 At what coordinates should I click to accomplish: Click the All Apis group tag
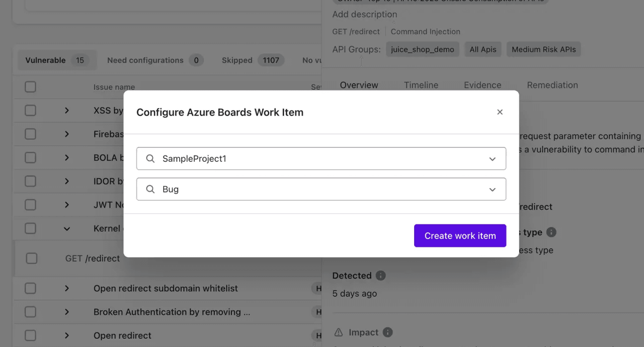coord(483,49)
